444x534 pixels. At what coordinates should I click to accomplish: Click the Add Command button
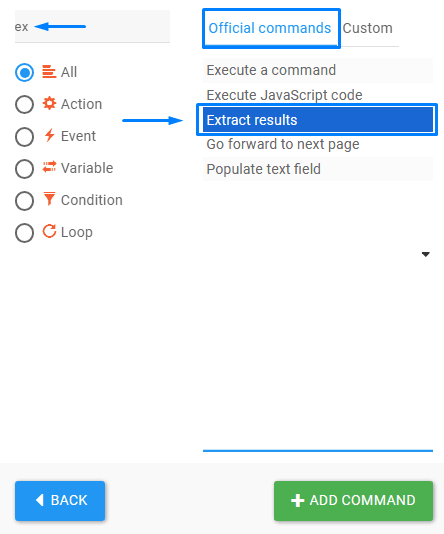[353, 501]
